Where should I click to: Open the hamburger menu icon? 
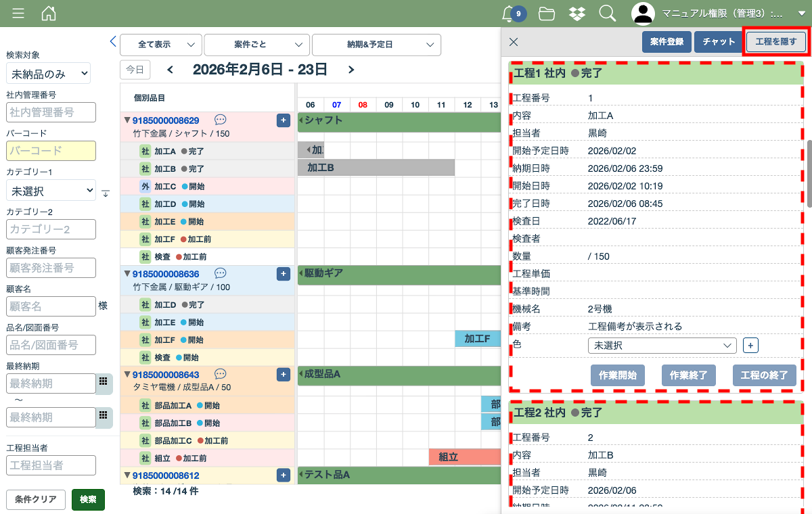click(18, 14)
